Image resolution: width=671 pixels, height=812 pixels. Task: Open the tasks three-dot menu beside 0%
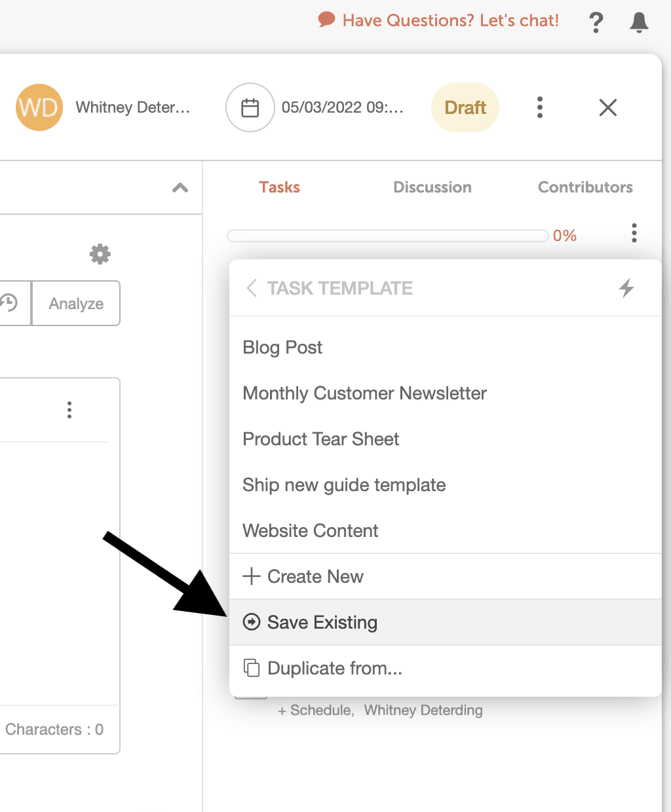pyautogui.click(x=634, y=233)
